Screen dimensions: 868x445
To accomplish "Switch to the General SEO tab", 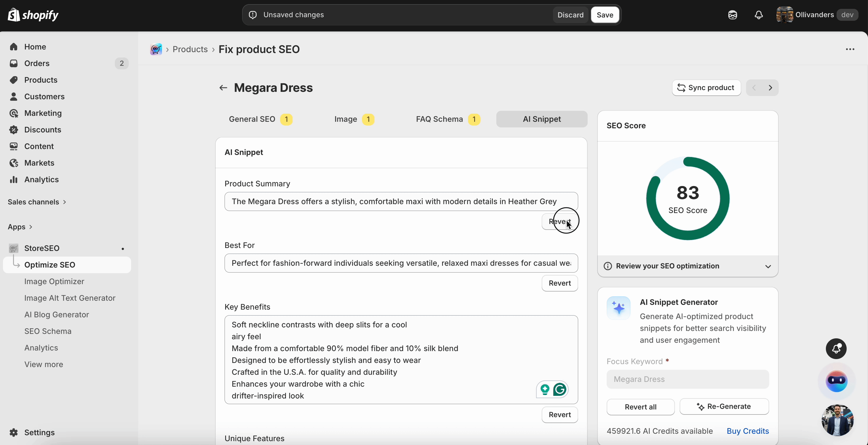I will tap(252, 119).
